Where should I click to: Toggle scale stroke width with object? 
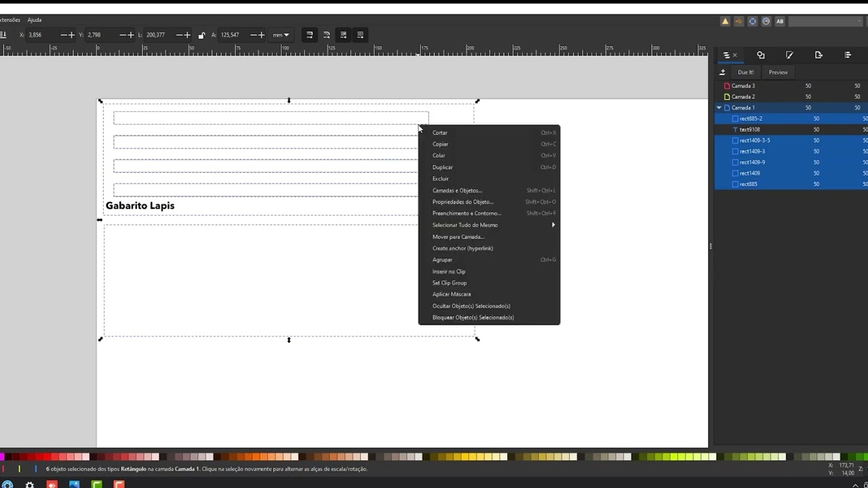tap(309, 35)
